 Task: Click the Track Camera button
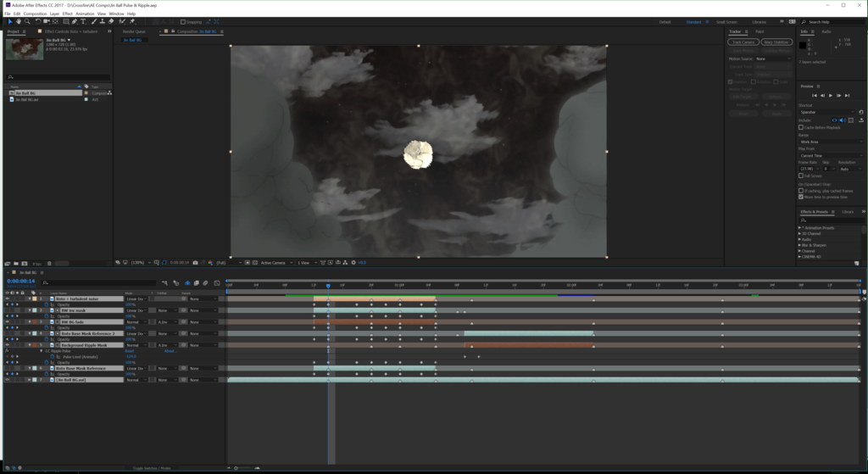click(743, 42)
